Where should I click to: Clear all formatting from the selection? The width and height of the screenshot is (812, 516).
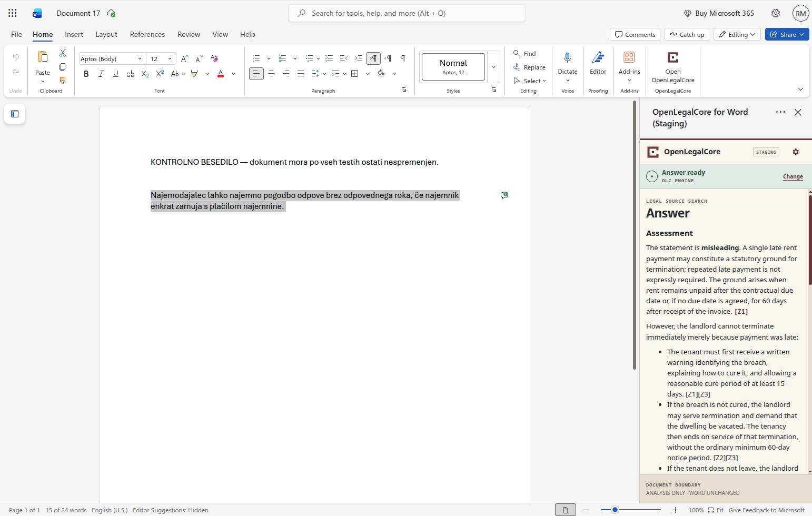pos(214,58)
